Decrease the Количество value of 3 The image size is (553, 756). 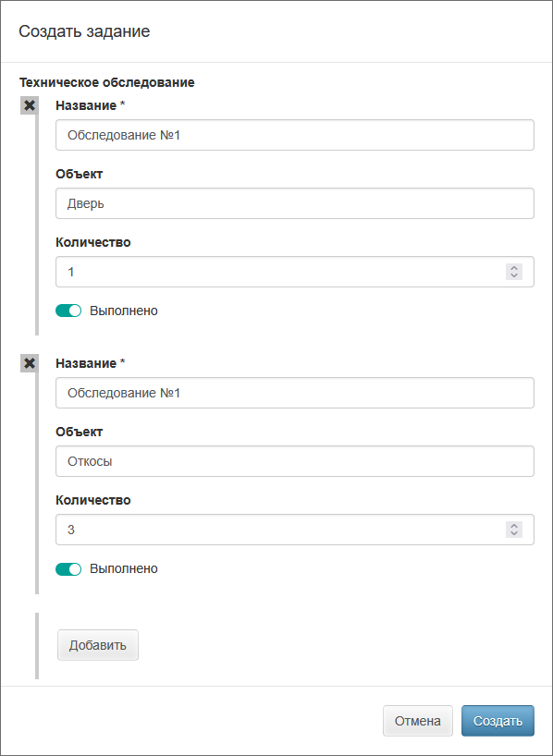[514, 533]
